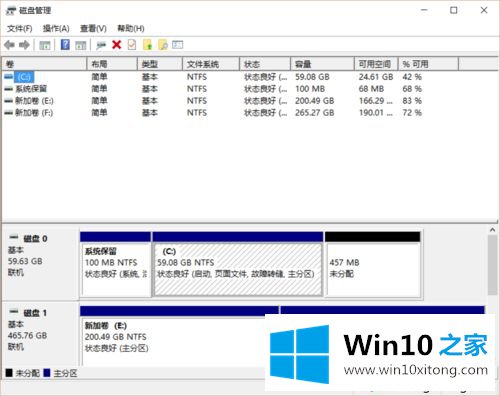
Task: Open the 操作(A) menu
Action: click(x=56, y=29)
